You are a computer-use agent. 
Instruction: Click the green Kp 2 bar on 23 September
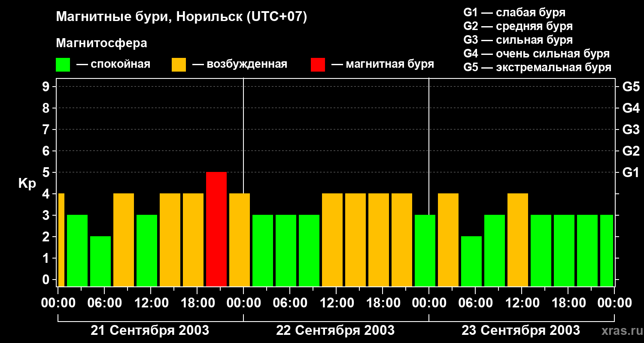pyautogui.click(x=471, y=261)
